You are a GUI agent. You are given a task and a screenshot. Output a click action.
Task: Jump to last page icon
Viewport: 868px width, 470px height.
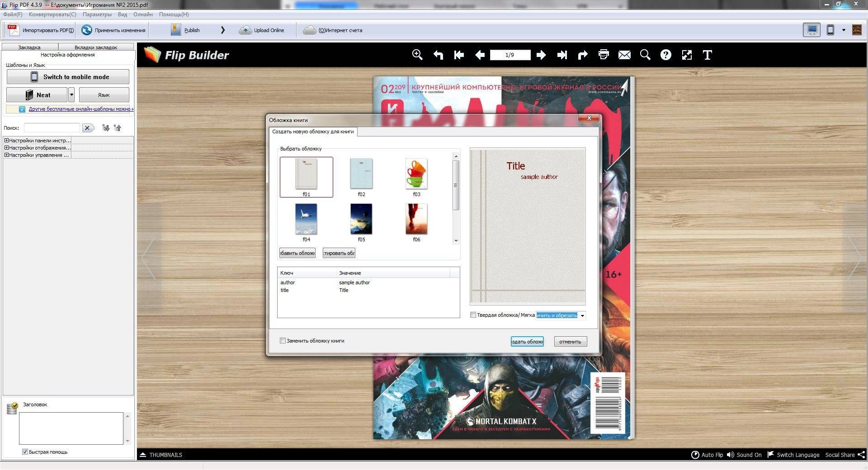click(562, 55)
